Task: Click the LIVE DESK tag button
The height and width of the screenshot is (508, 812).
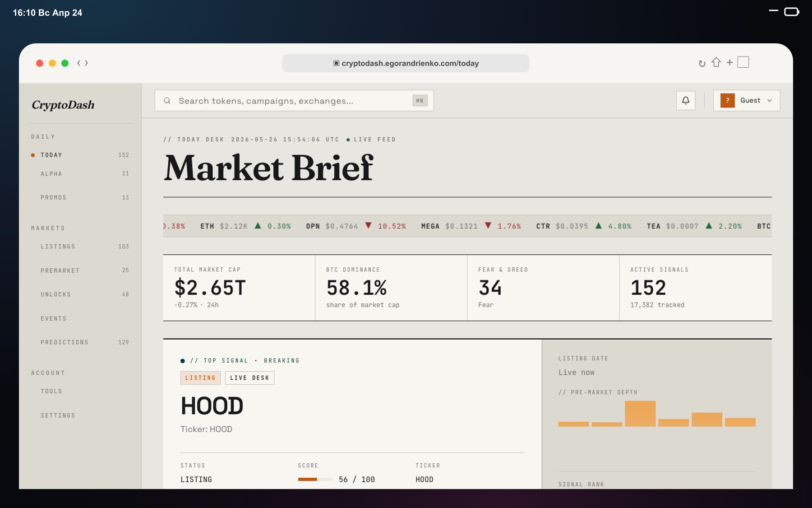Action: [x=249, y=378]
